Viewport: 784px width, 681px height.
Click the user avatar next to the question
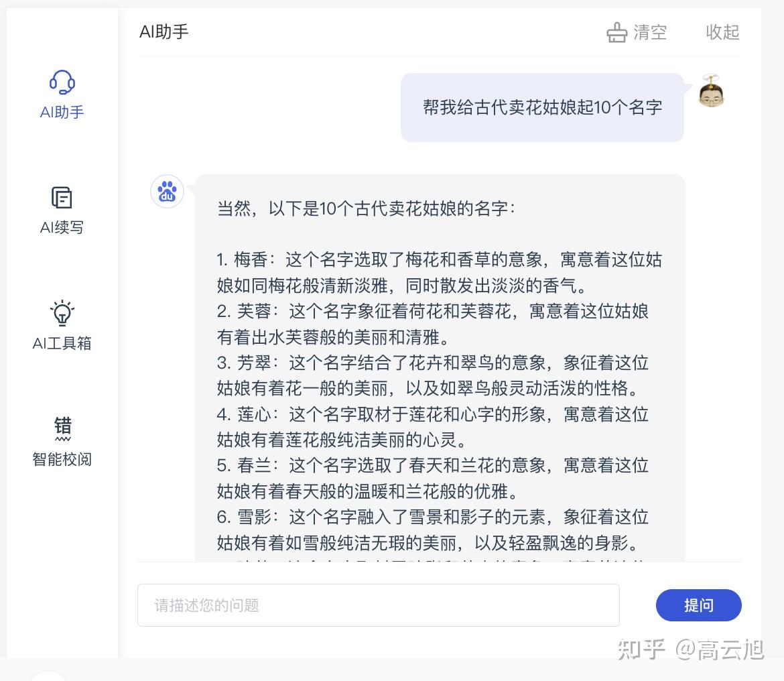click(x=711, y=92)
